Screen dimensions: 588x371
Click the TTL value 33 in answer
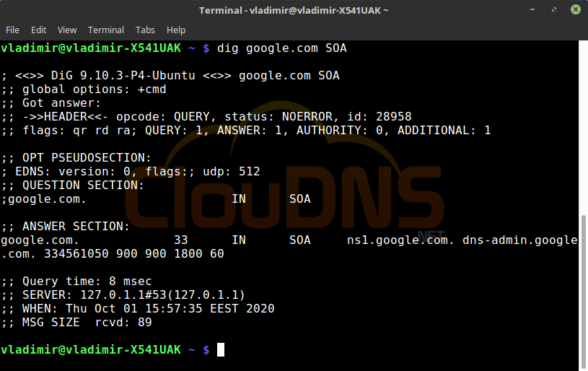pyautogui.click(x=181, y=240)
